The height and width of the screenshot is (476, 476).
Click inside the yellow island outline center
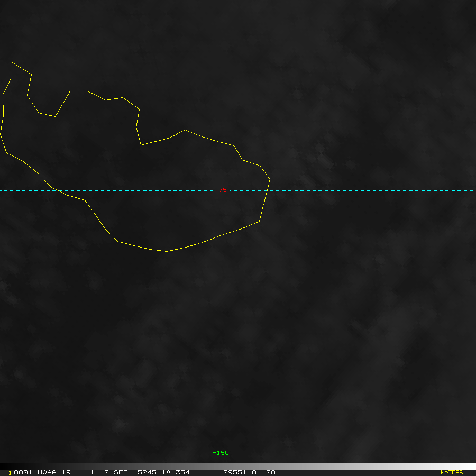(x=159, y=190)
